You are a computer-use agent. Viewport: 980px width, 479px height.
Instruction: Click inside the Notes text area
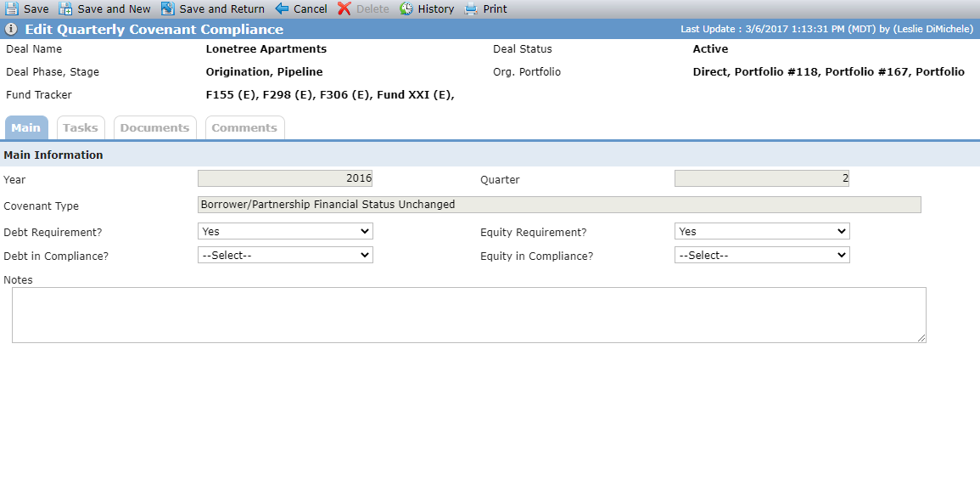468,315
